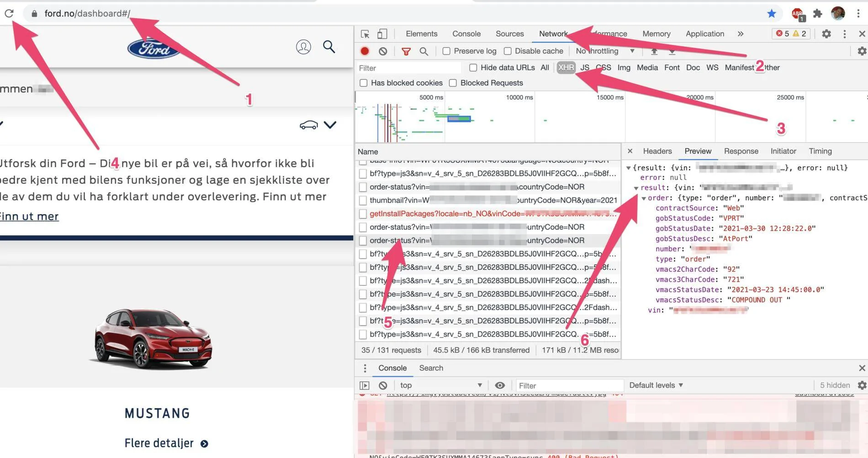Stop recording the network log
The height and width of the screenshot is (458, 868).
point(365,51)
